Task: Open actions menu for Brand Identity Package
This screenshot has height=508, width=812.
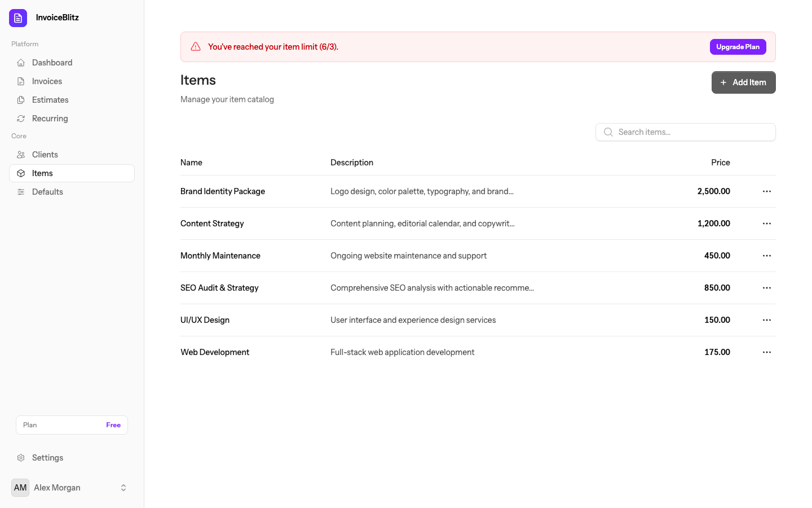Action: (766, 191)
